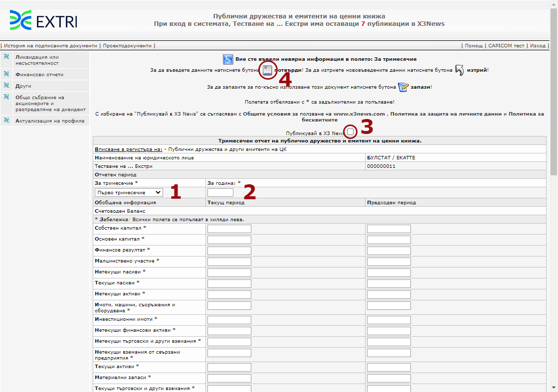
Task: Click icon beside Актуализация на профила
Action: pyautogui.click(x=6, y=120)
